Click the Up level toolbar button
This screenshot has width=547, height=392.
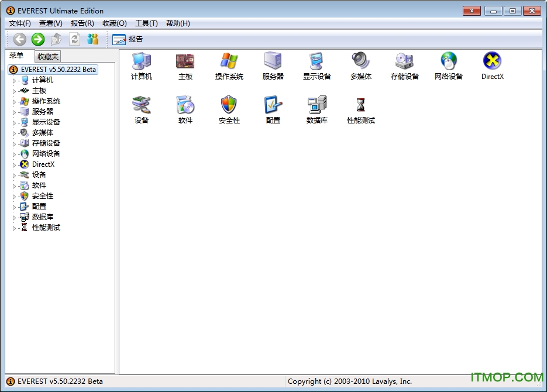(x=56, y=39)
